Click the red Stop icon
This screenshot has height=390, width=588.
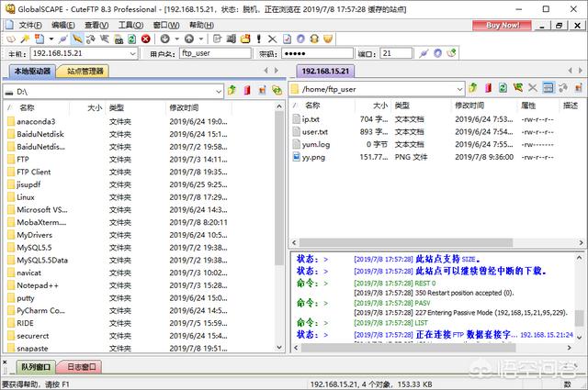(x=146, y=39)
